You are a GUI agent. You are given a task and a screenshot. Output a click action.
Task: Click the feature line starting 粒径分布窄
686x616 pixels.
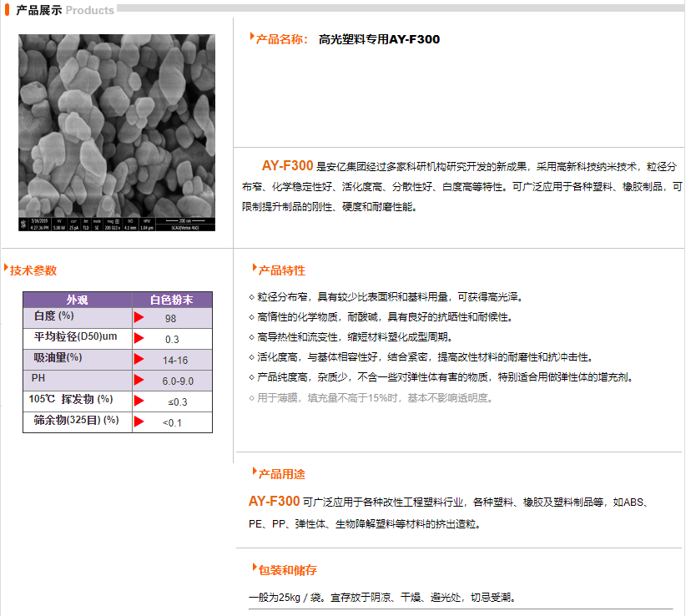386,297
